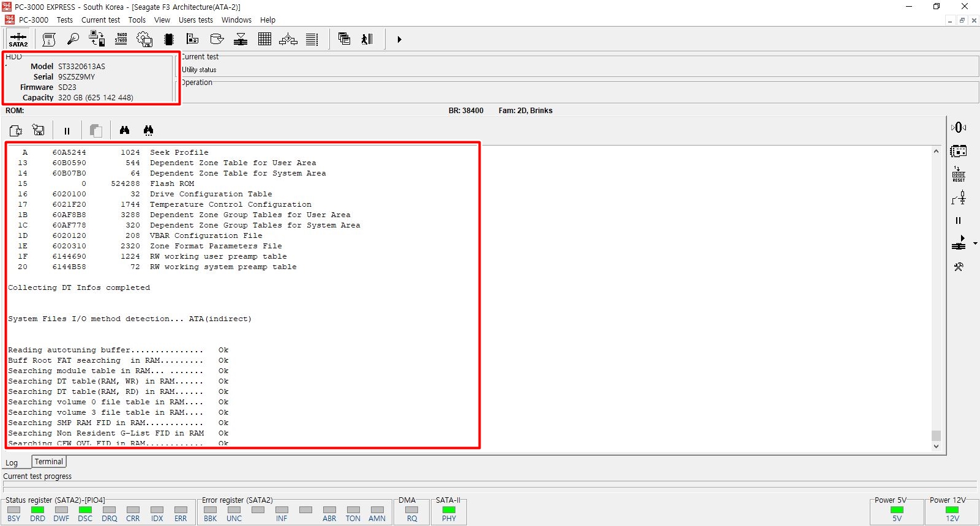Viewport: 980px width, 526px height.
Task: Click the flowchart diagram icon
Action: 288,39
